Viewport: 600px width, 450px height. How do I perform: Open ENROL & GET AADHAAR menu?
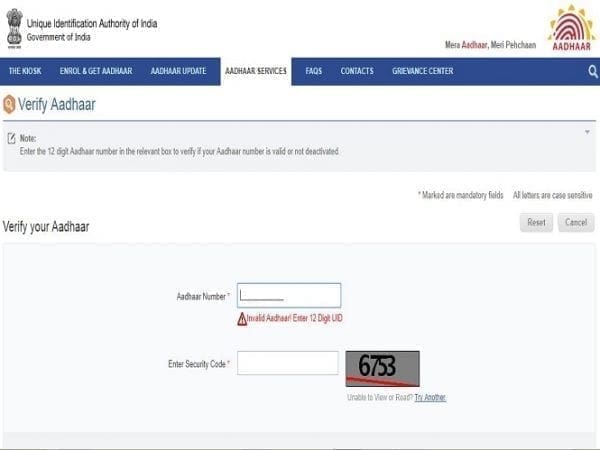click(96, 71)
